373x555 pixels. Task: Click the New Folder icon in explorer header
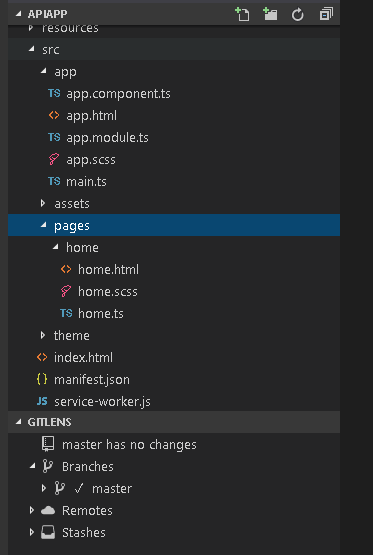tap(270, 14)
